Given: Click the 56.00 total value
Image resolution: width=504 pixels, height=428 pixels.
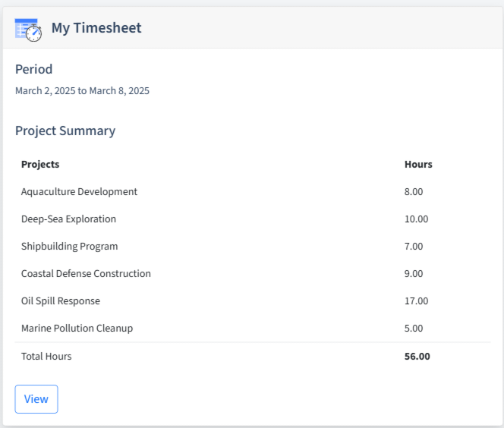Looking at the screenshot, I should pos(417,357).
